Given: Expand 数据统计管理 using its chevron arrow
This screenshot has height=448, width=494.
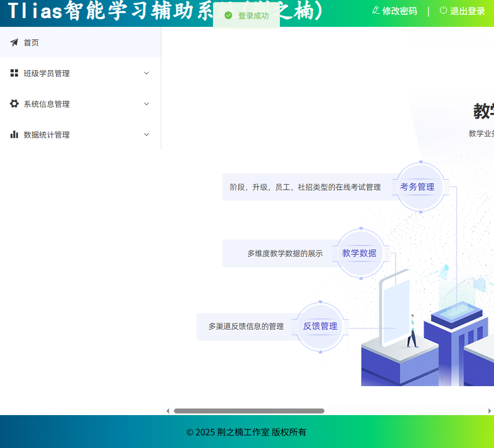Looking at the screenshot, I should [x=147, y=134].
